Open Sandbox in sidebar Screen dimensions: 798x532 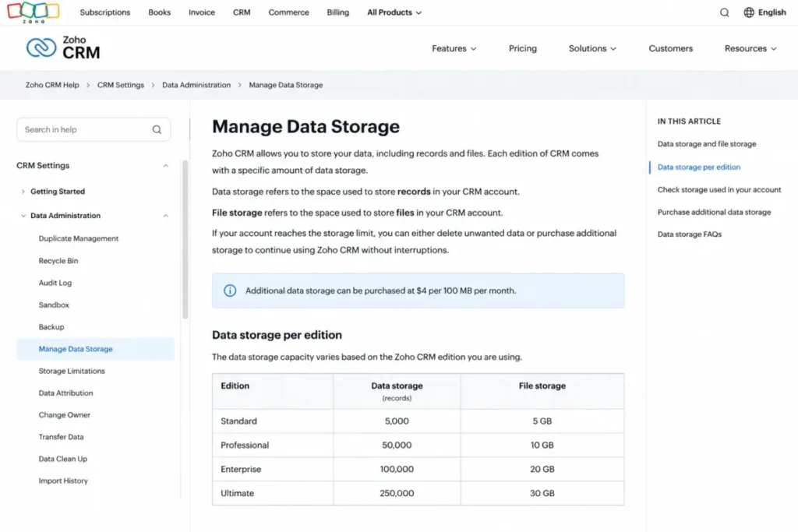(x=54, y=305)
